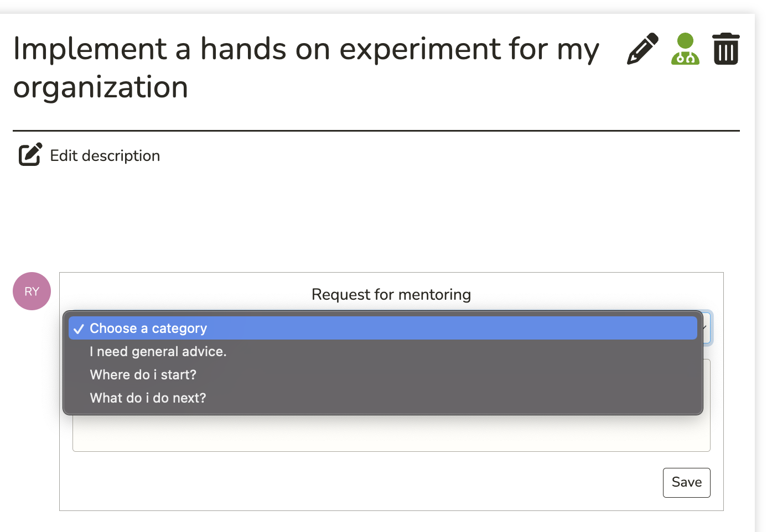Select 'What do i do next?' option
The height and width of the screenshot is (532, 767).
(x=148, y=398)
